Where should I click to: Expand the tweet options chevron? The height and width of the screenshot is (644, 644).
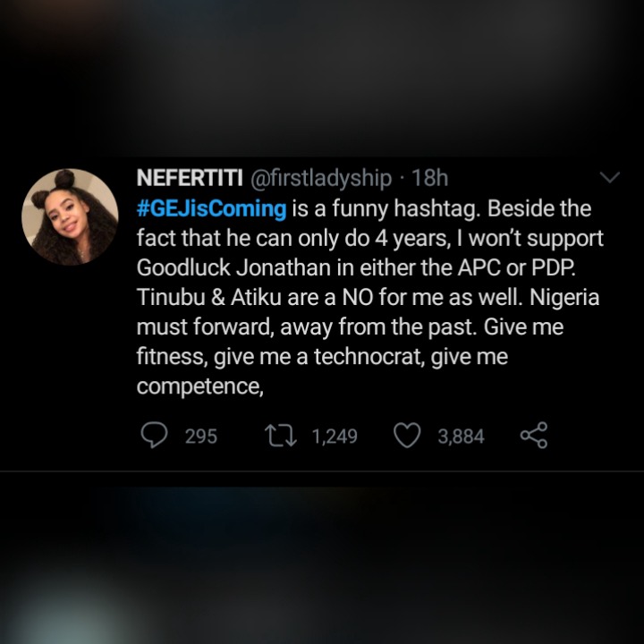pos(608,178)
